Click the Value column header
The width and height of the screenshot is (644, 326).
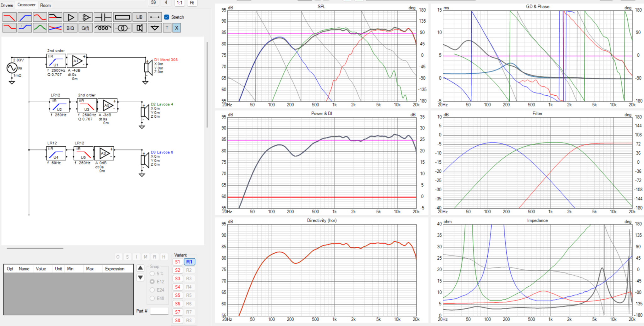(41, 269)
